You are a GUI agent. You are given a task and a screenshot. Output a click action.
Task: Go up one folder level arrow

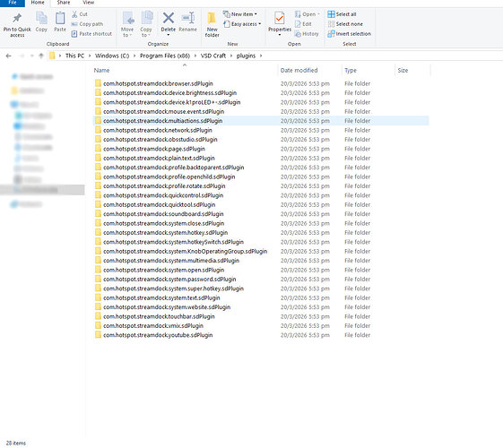[41, 56]
